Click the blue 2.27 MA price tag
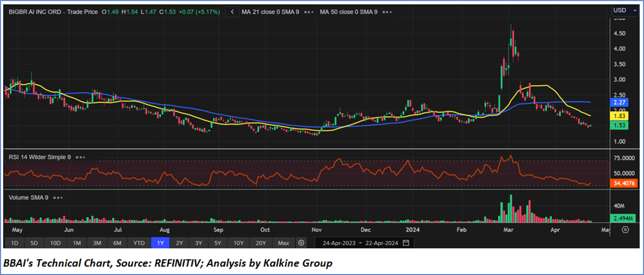The height and width of the screenshot is (275, 644). pos(619,102)
